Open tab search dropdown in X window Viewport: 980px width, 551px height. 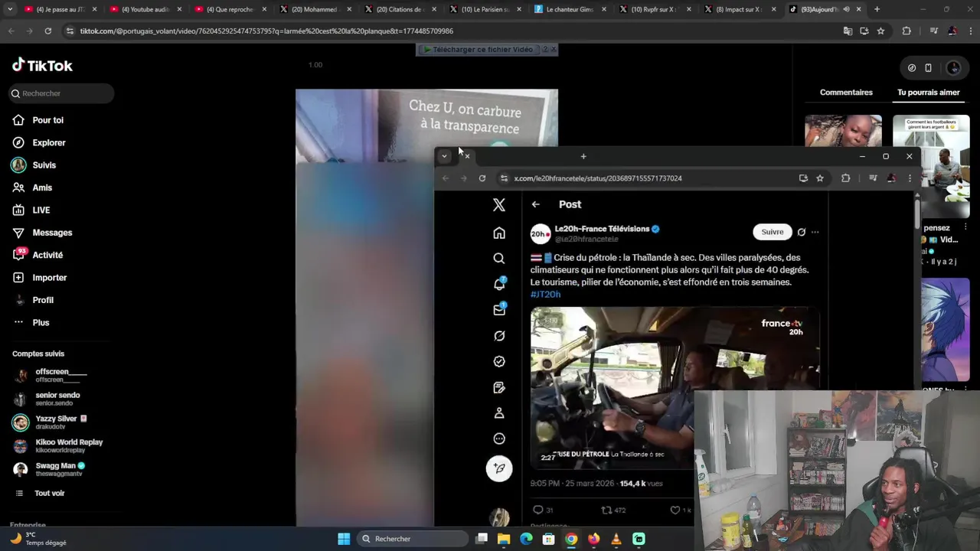(x=444, y=156)
